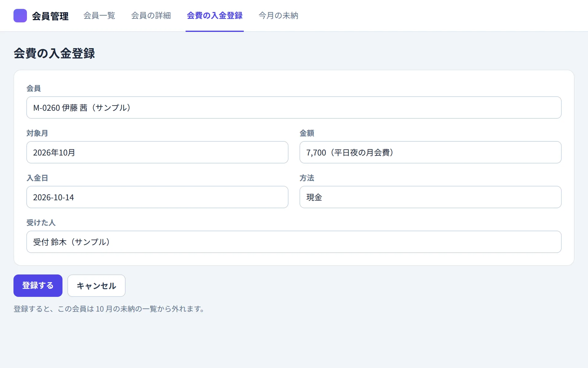This screenshot has height=368, width=588.
Task: Click the 会費の入金登録 page heading
Action: [x=54, y=53]
